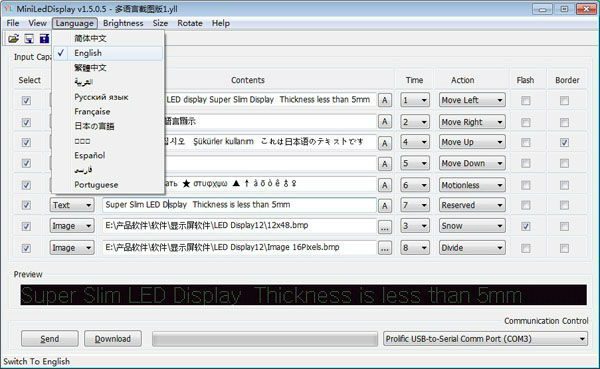Switch language to 简体中文
The height and width of the screenshot is (369, 600).
tap(109, 38)
